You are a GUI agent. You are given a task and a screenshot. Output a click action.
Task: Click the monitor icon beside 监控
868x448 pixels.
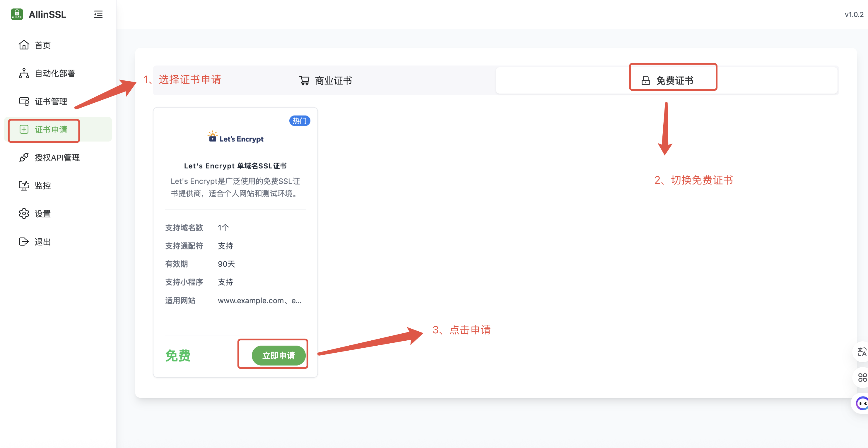point(24,185)
